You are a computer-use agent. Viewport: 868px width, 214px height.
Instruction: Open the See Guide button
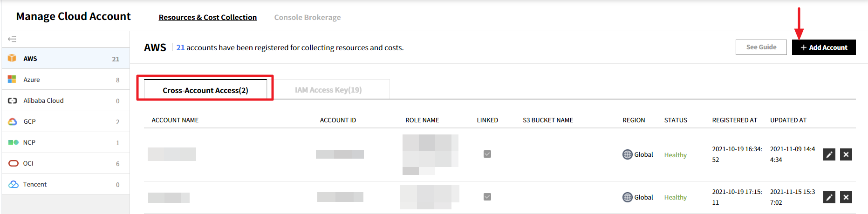click(761, 47)
